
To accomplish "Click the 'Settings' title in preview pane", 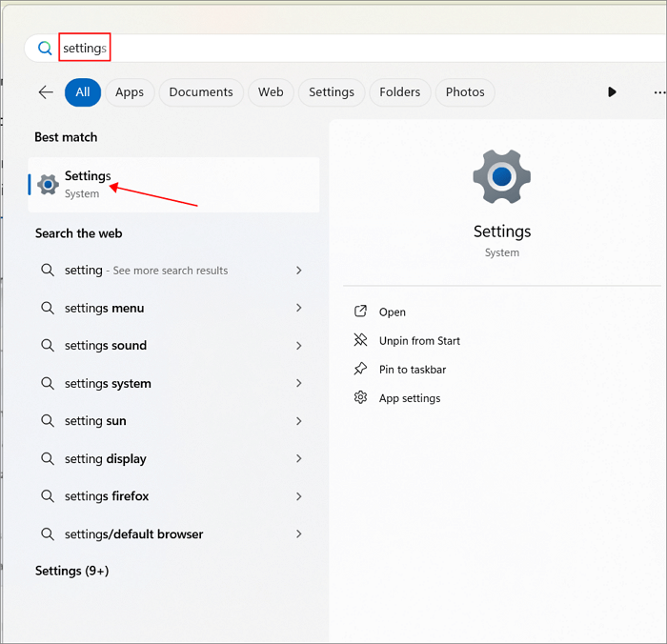I will coord(502,231).
